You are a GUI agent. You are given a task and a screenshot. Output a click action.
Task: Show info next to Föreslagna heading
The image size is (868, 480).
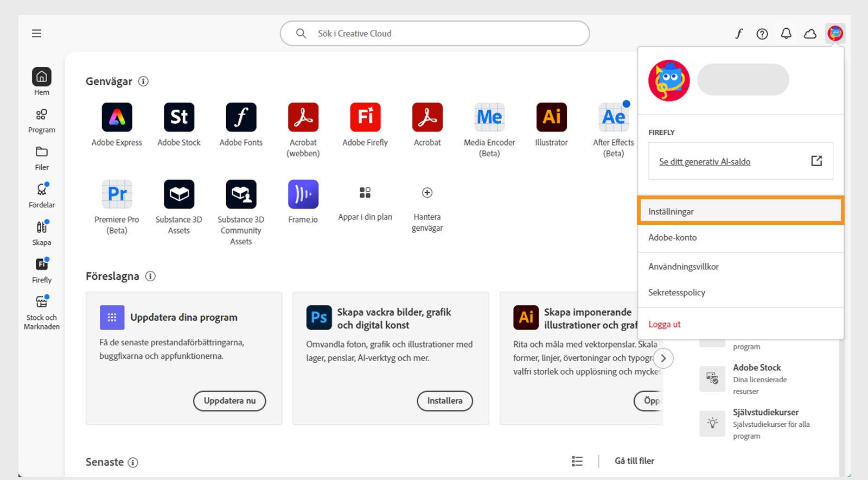[150, 276]
